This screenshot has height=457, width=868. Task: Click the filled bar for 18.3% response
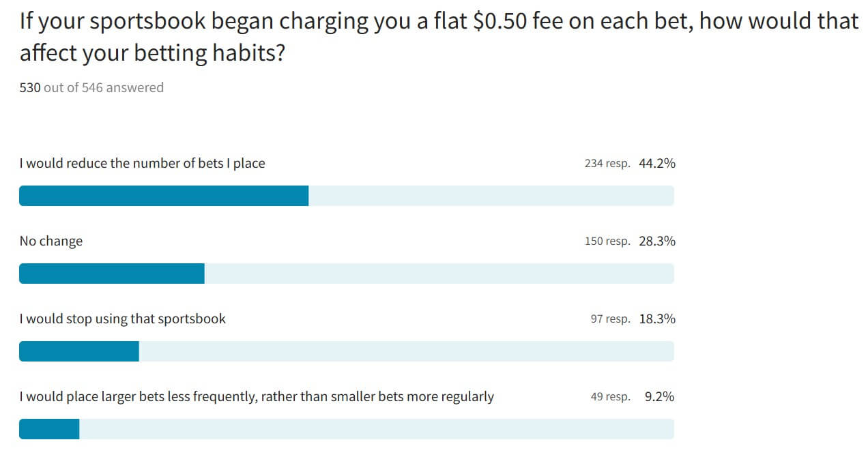tap(79, 351)
